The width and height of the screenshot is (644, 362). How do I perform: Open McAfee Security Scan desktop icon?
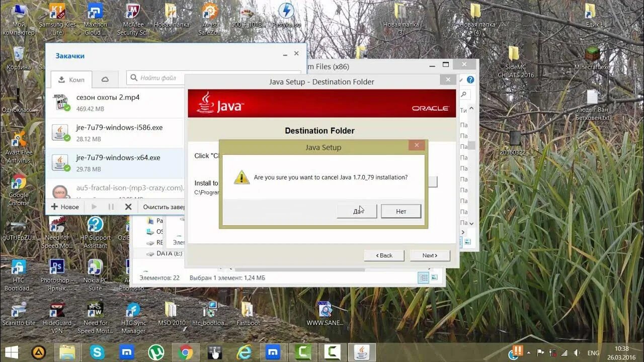(133, 20)
